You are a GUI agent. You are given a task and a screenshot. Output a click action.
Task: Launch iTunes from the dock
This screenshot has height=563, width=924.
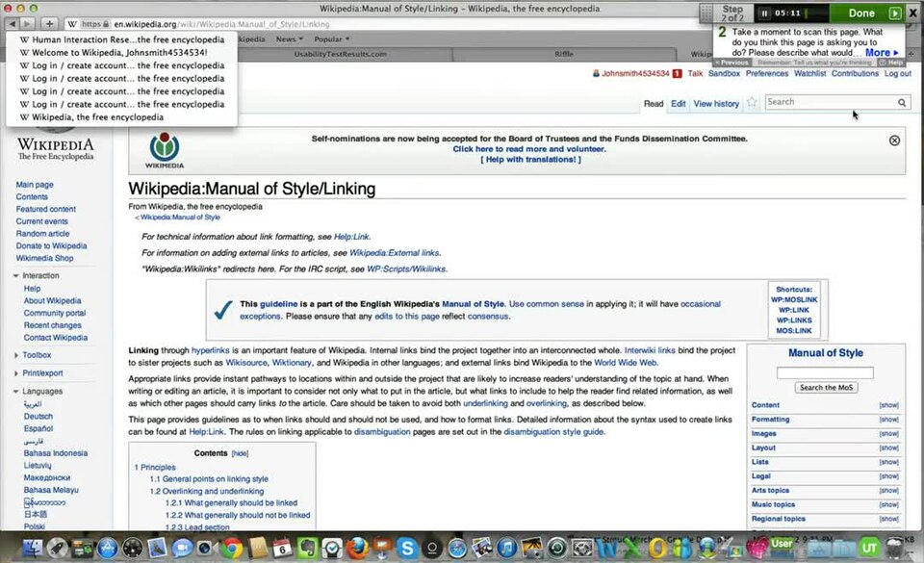coord(507,549)
